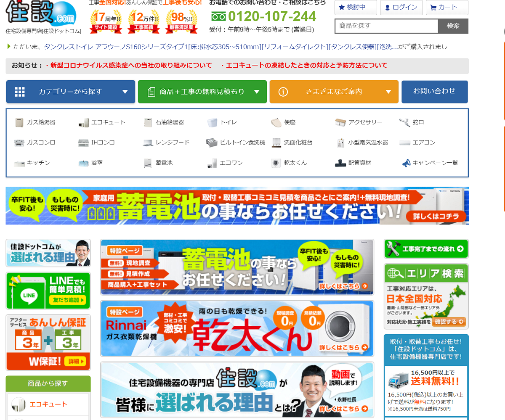
Task: Click the キャンペーン一覧 megaphone icon
Action: click(x=406, y=163)
